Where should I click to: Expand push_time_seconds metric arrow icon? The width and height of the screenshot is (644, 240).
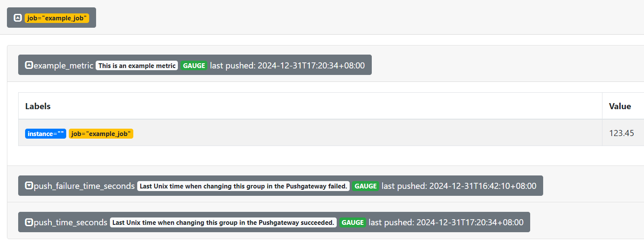point(29,222)
